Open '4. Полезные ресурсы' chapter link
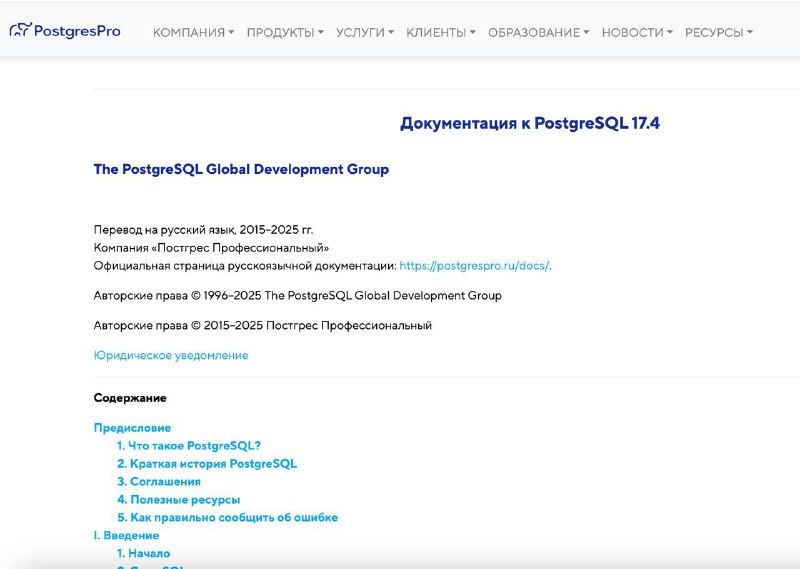 pos(179,500)
